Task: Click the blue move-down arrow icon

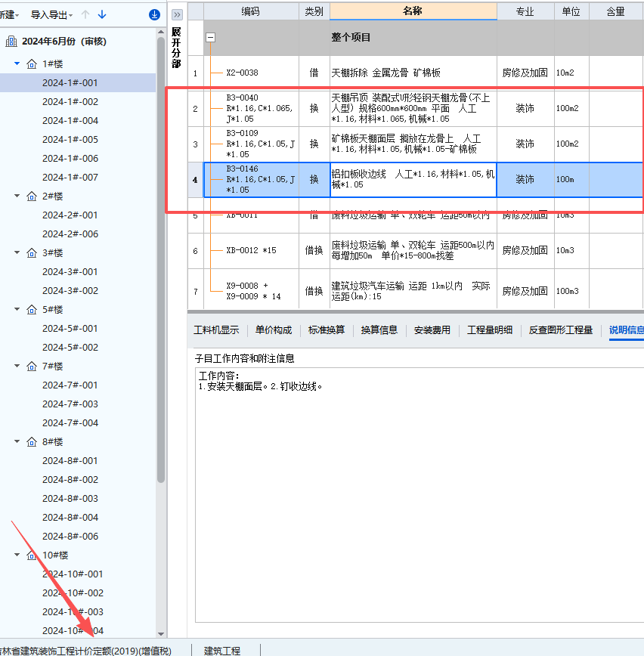Action: pos(103,14)
